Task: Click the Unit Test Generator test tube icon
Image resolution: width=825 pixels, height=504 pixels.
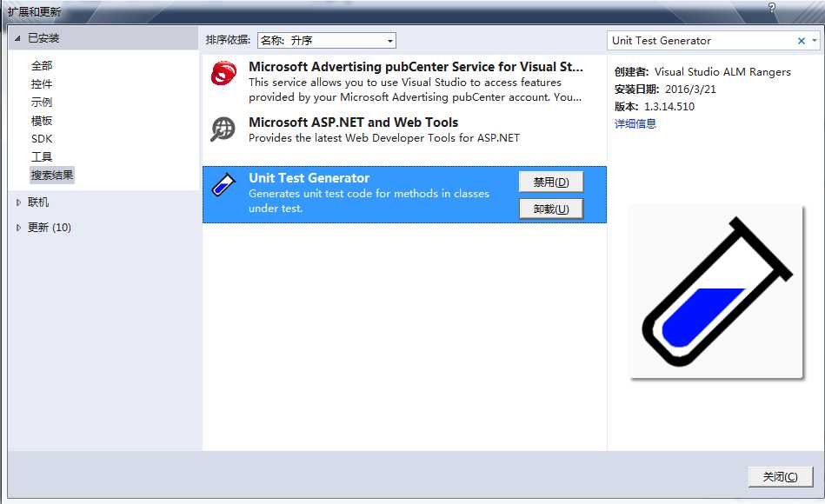Action: point(223,185)
